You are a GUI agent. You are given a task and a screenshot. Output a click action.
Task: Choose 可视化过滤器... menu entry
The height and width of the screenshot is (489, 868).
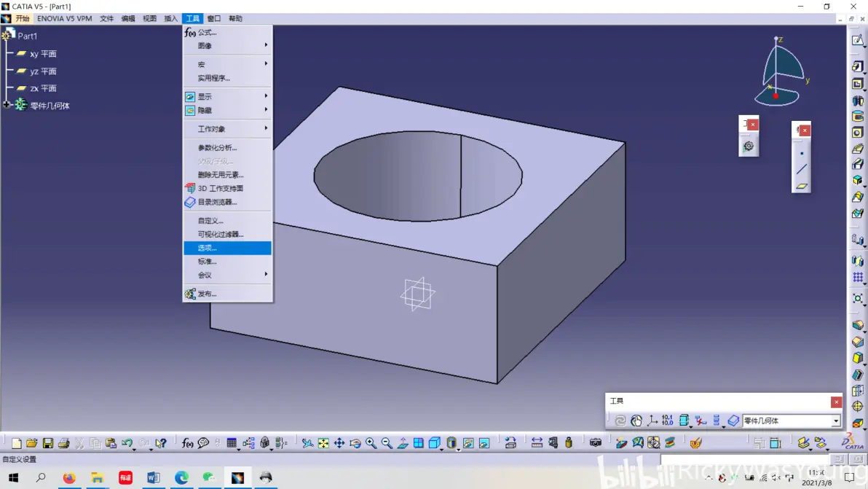pyautogui.click(x=227, y=234)
